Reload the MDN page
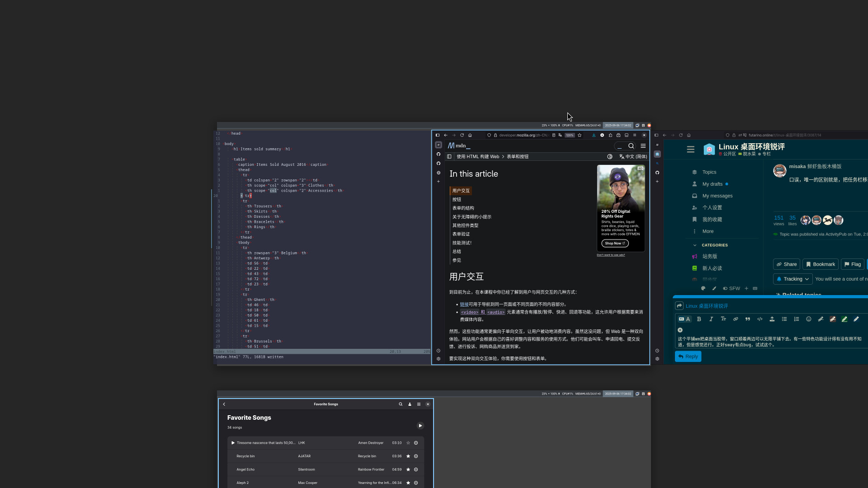Image resolution: width=868 pixels, height=488 pixels. click(462, 135)
